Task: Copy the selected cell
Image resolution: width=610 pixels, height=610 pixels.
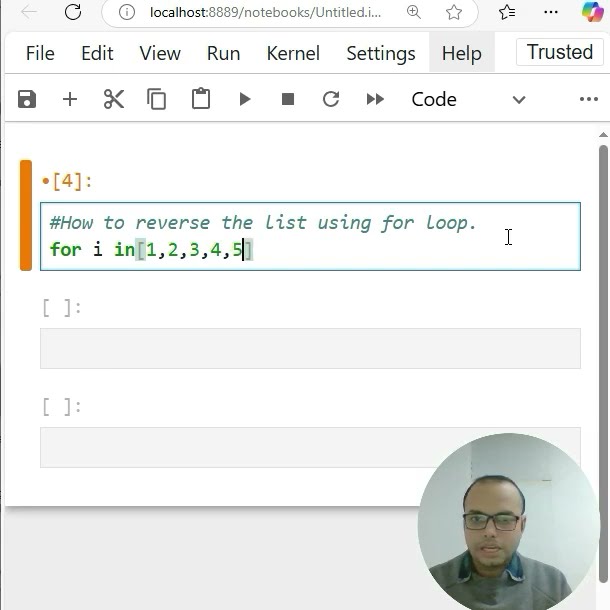Action: pos(156,99)
